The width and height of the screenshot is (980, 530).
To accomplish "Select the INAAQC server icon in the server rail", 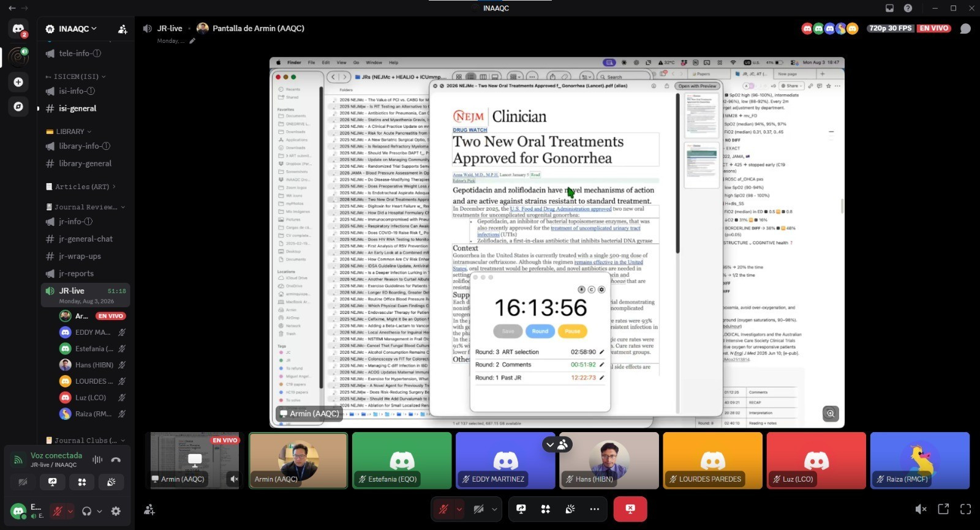I will pyautogui.click(x=18, y=56).
